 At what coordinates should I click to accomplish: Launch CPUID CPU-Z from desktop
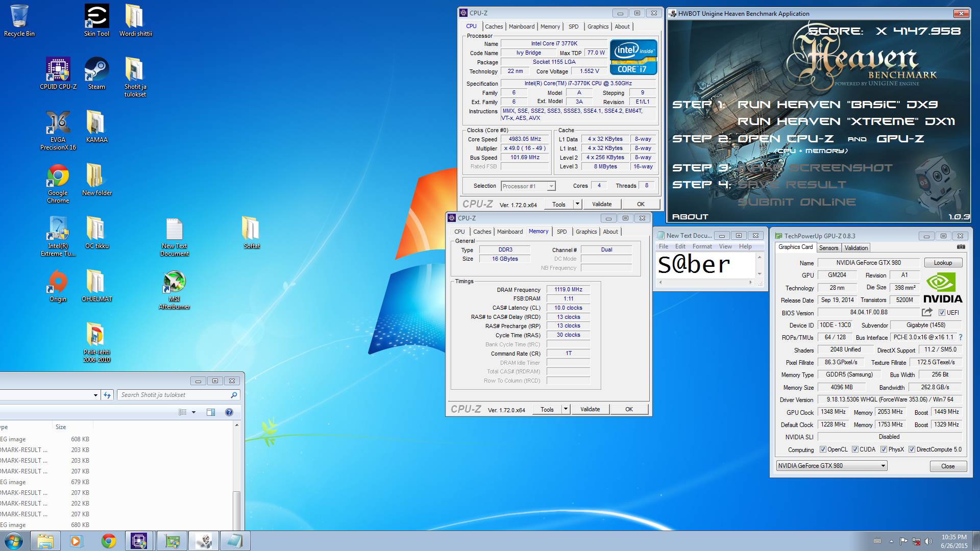pos(58,73)
